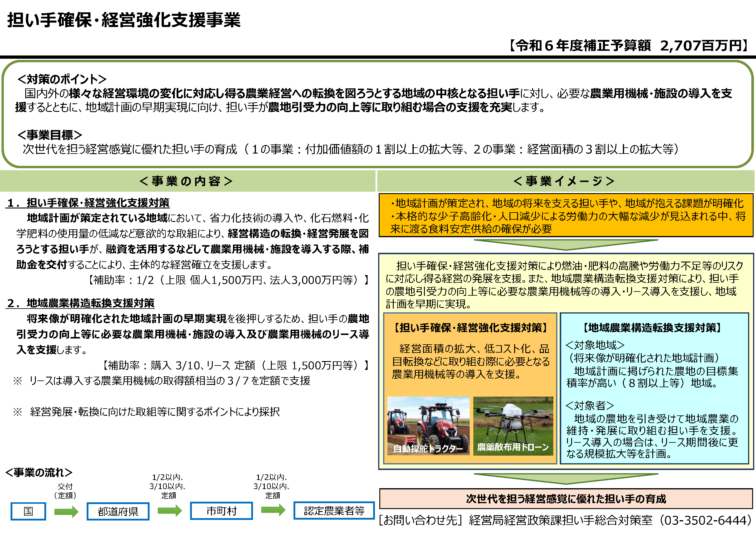Select the 都道府県 flow box

click(x=118, y=511)
